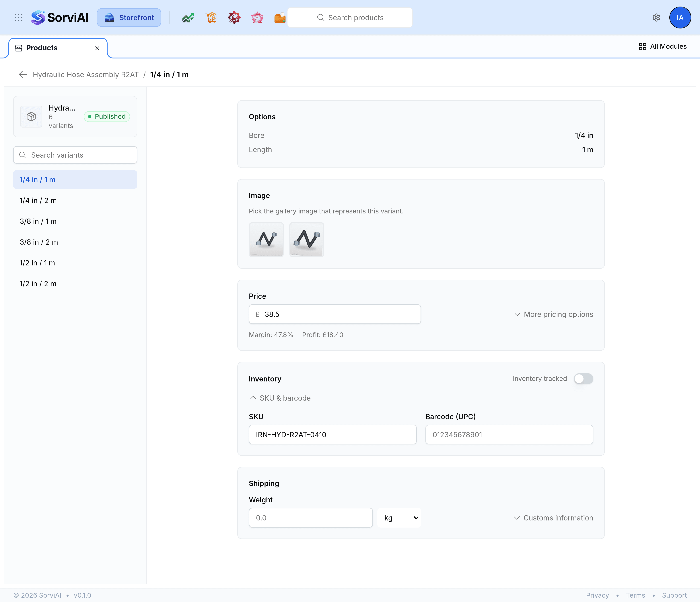Open Hydraulic Hose Assembly R2AT breadcrumb link
Screen dimensions: 700x602
(x=85, y=74)
